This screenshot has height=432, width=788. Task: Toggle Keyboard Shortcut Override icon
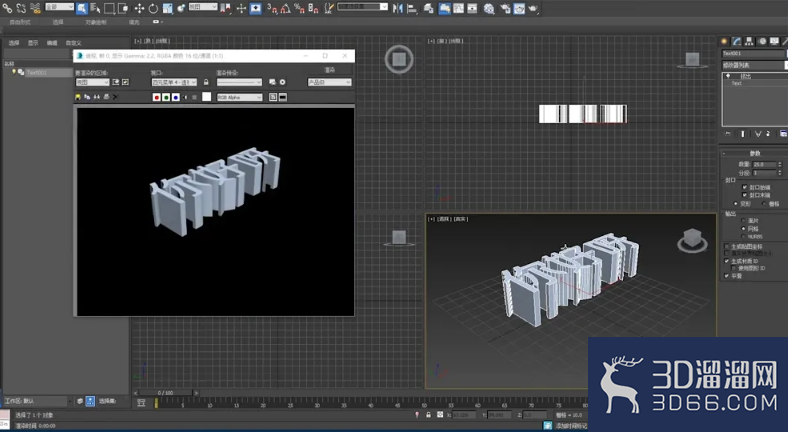255,8
